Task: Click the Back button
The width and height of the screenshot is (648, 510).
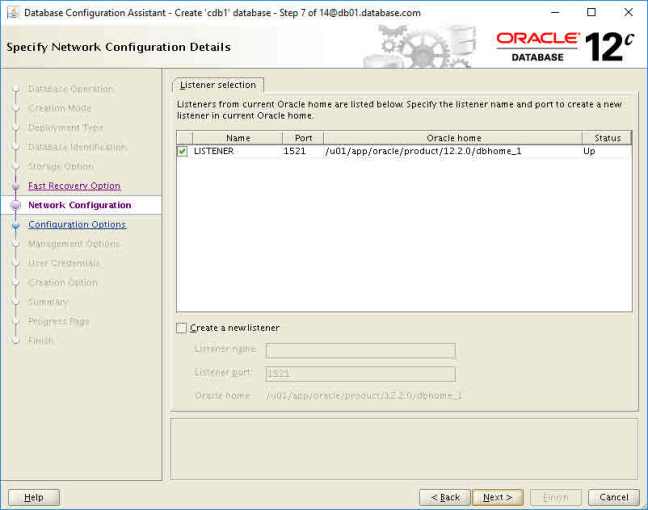Action: (x=445, y=497)
